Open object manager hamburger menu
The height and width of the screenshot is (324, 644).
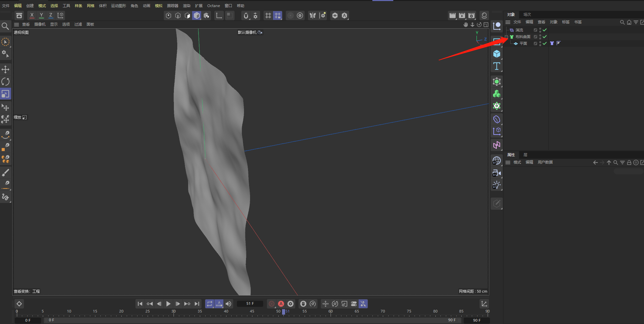[508, 22]
